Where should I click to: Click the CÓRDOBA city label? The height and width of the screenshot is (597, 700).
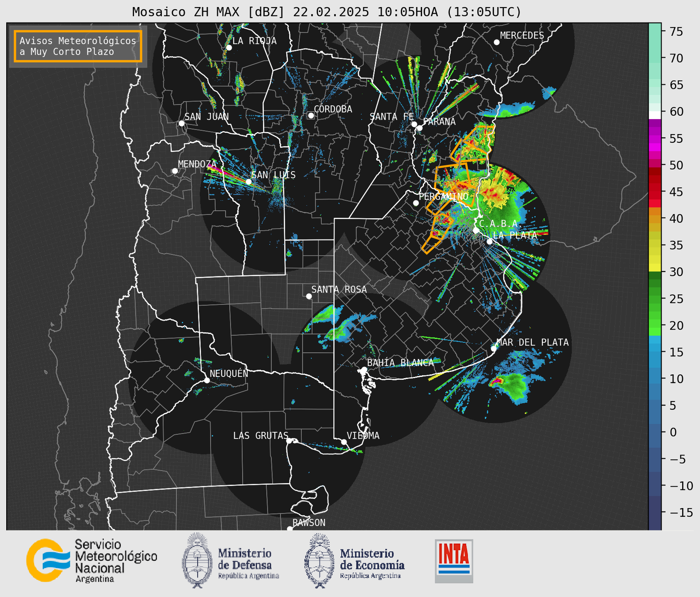333,109
